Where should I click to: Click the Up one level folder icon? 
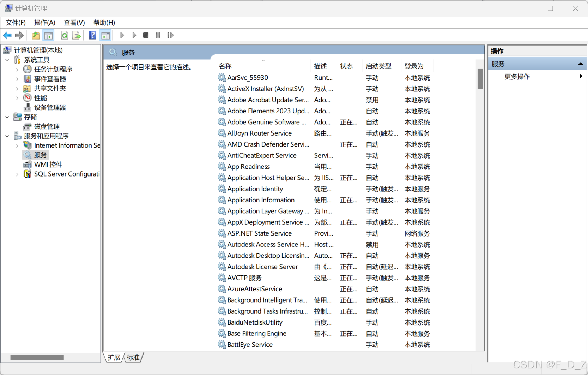(x=36, y=35)
